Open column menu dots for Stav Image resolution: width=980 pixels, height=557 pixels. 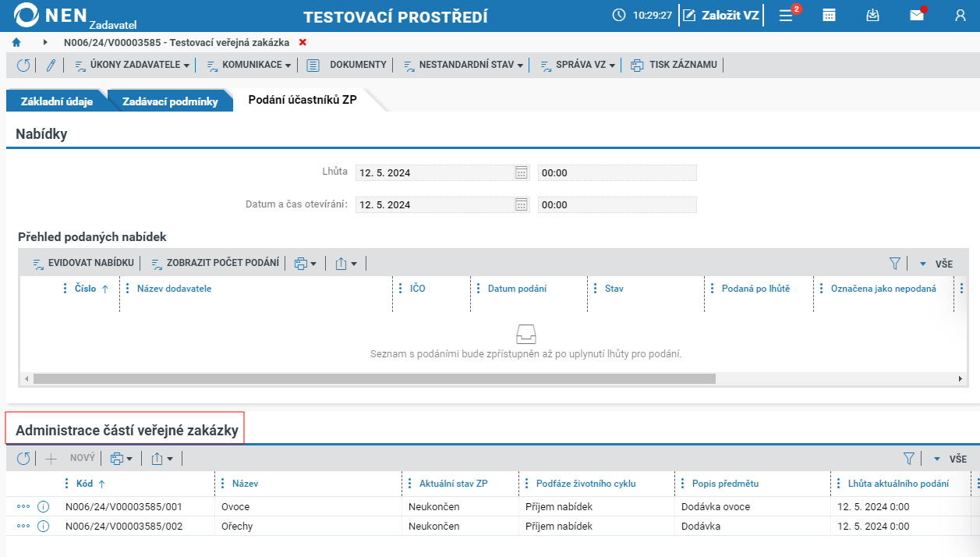[x=596, y=289]
